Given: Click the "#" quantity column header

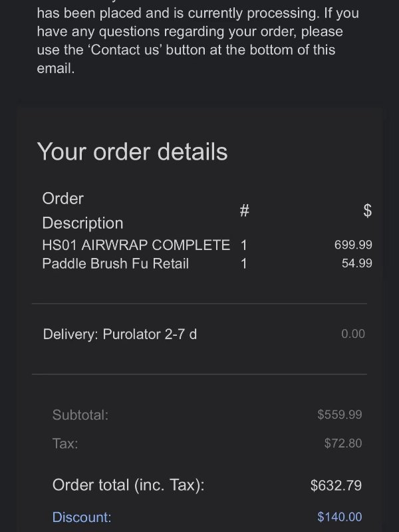Looking at the screenshot, I should point(244,211).
